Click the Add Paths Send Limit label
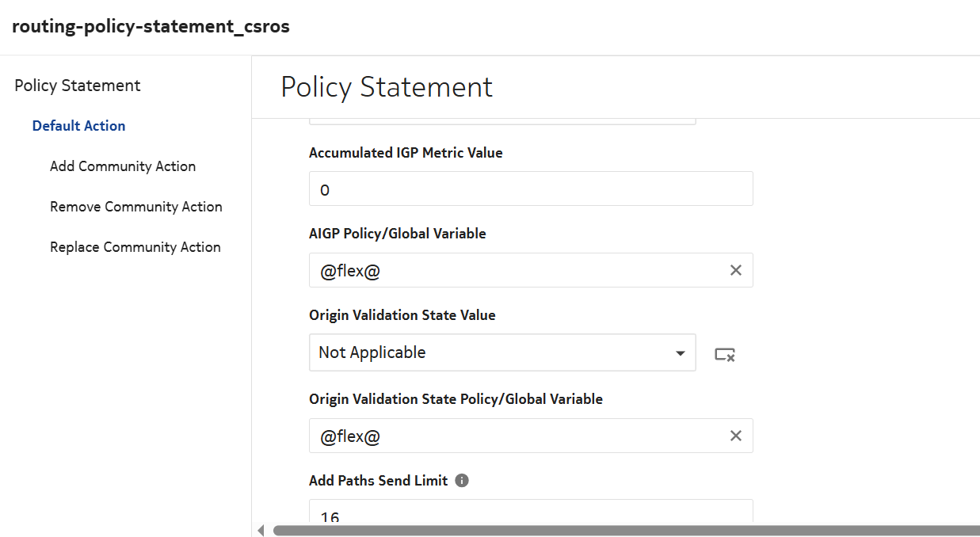The height and width of the screenshot is (537, 980). tap(378, 481)
